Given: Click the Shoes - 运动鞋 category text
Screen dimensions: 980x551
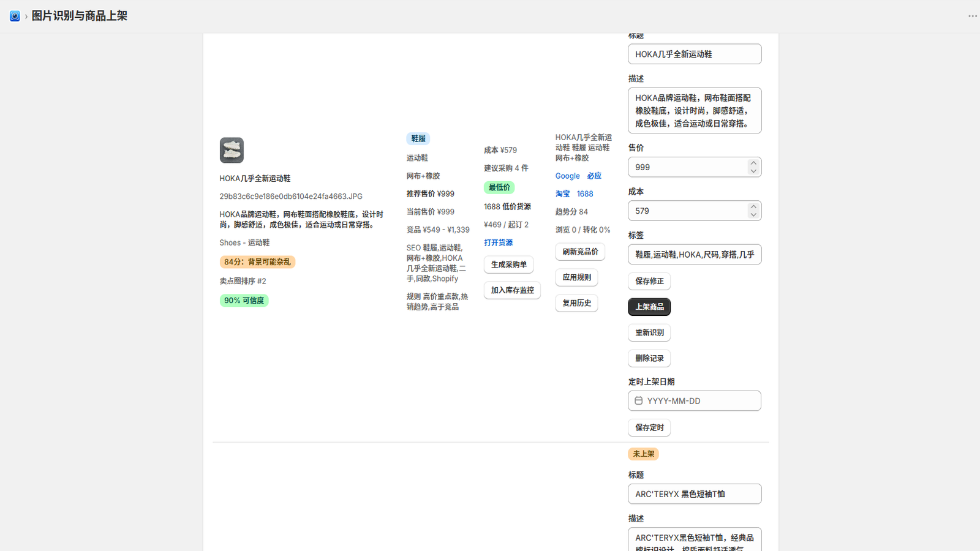Looking at the screenshot, I should (x=244, y=243).
